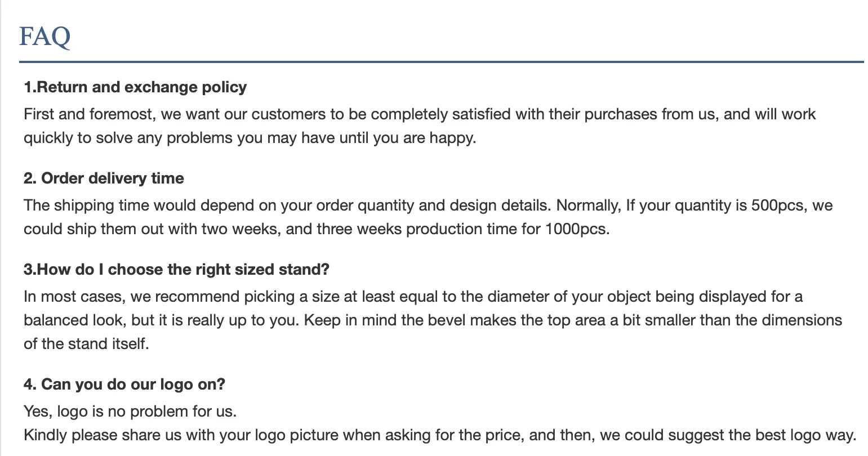Screen dimensions: 868x456
Task: Click the text "of the stand itself."
Action: pos(86,344)
